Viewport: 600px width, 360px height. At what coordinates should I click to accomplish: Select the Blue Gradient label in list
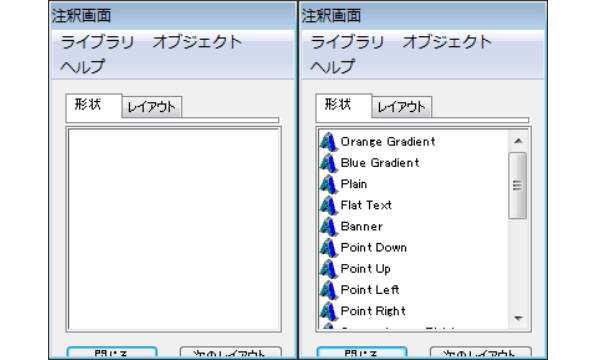(x=380, y=163)
